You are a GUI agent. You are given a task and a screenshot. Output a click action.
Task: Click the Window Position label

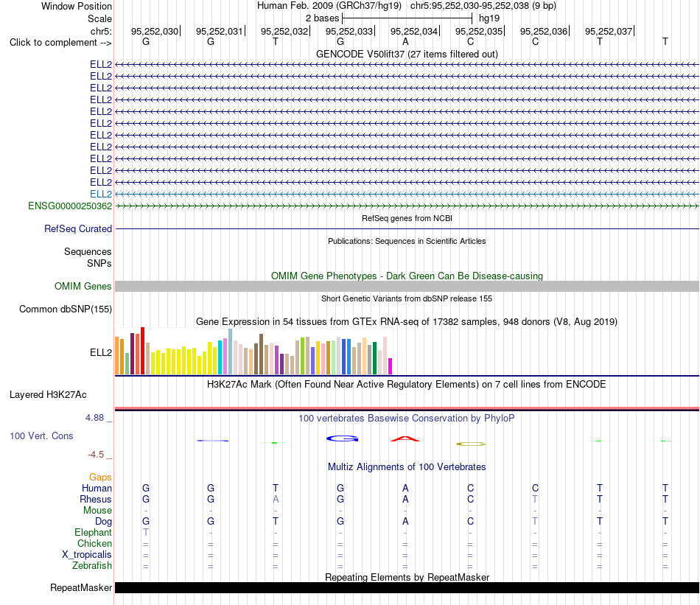click(77, 6)
